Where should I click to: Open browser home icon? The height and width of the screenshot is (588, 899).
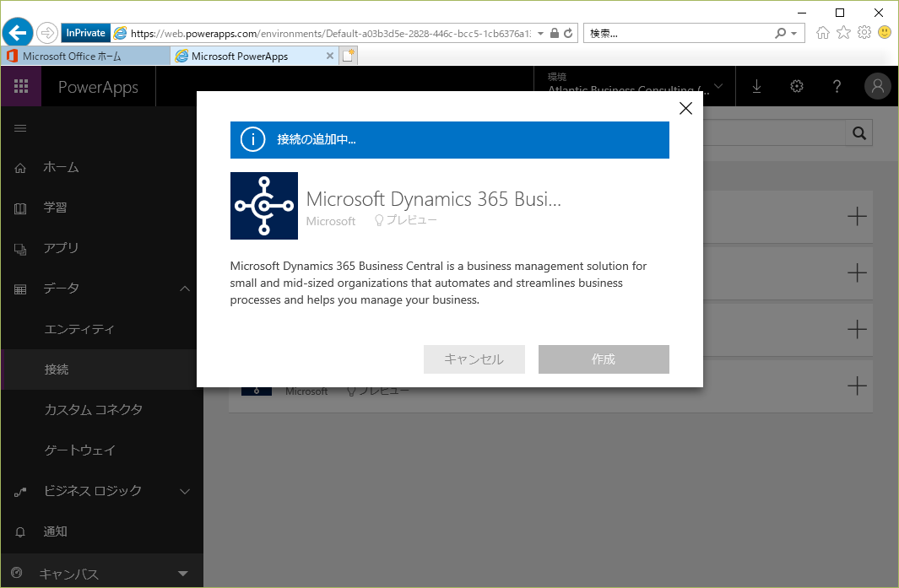pos(823,33)
